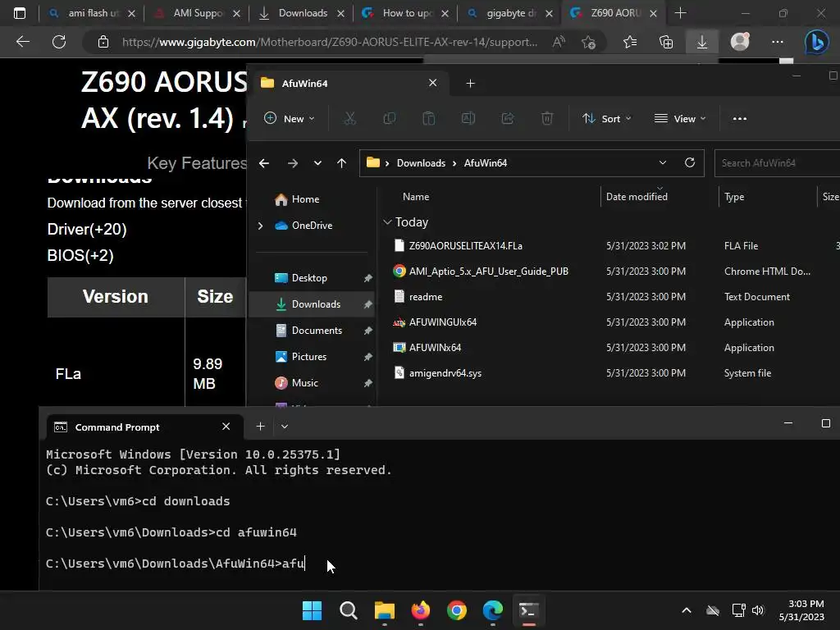Refresh the AfuWin64 folder view

coord(690,162)
